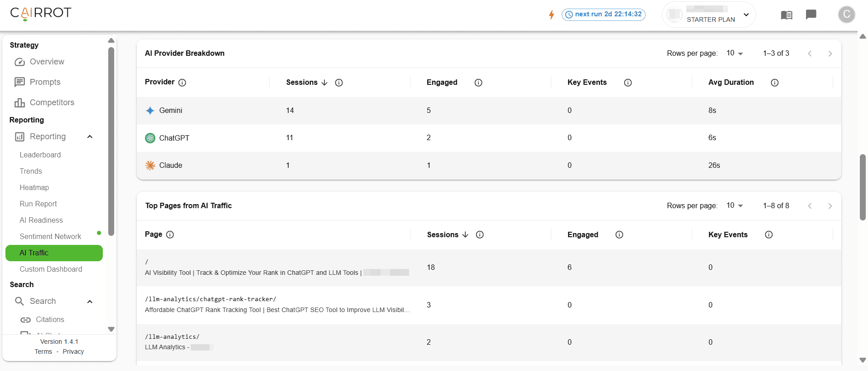
Task: Open the chat message icon
Action: click(x=811, y=15)
